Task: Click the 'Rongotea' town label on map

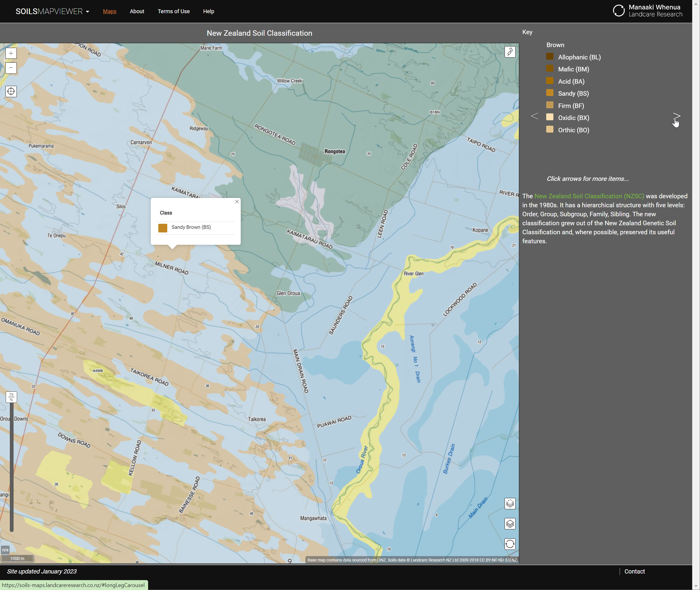Action: [x=335, y=151]
